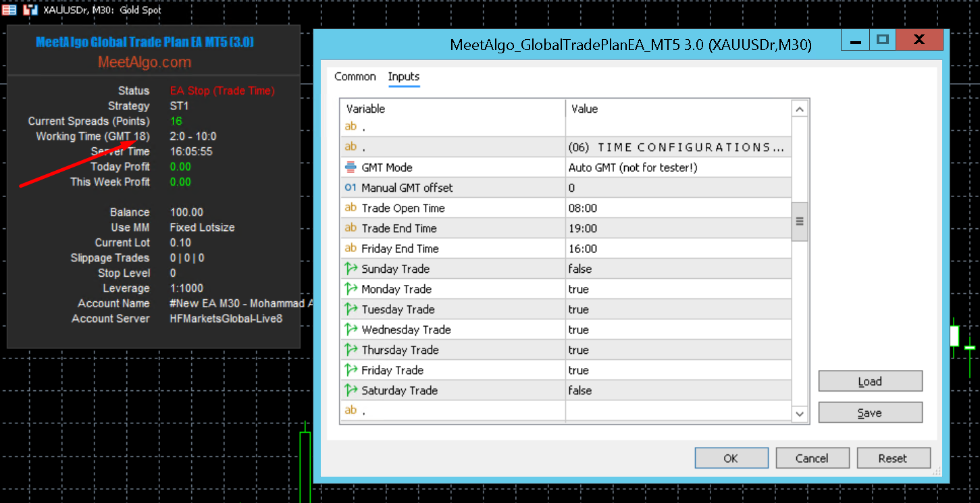
Task: Select the Inputs tab
Action: pyautogui.click(x=404, y=76)
